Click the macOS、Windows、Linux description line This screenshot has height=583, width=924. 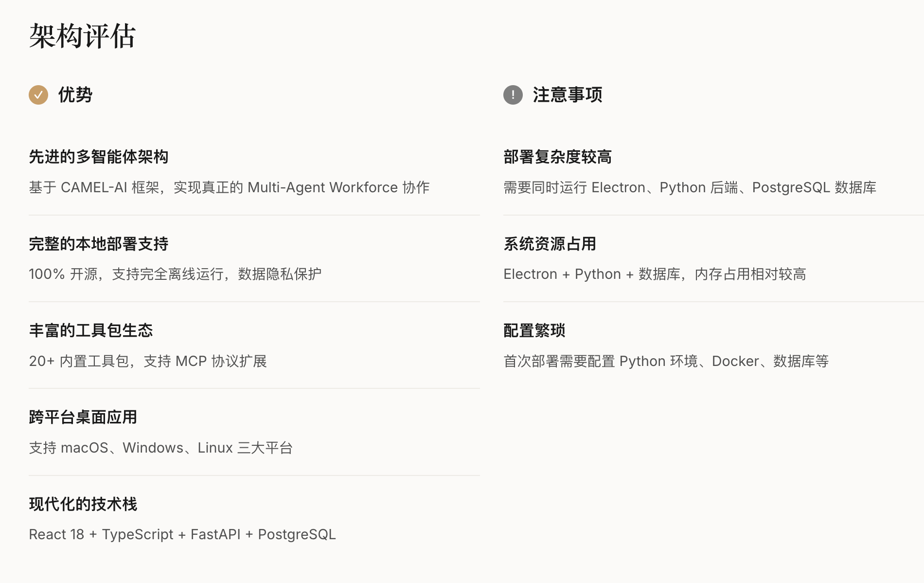coord(160,448)
